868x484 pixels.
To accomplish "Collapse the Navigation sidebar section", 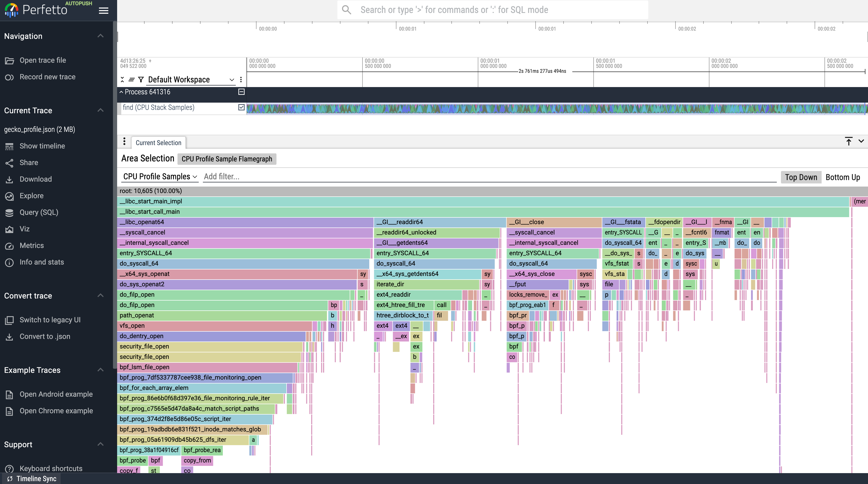I will 101,36.
